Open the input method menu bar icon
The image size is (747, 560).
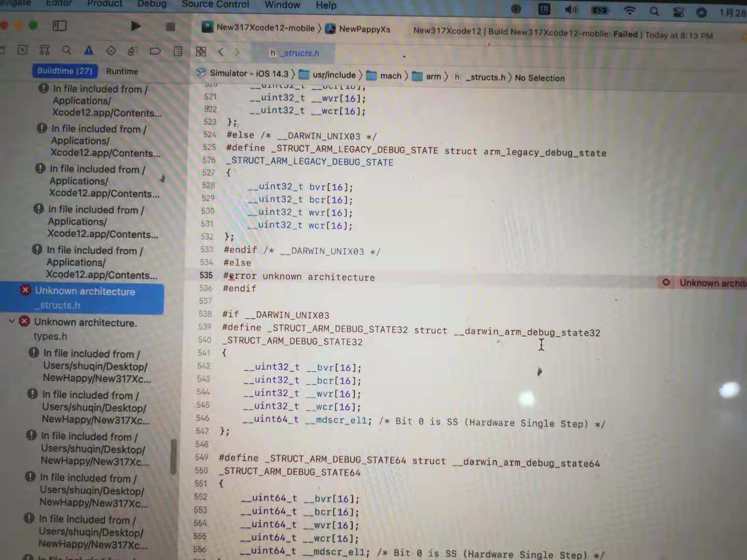pyautogui.click(x=544, y=9)
